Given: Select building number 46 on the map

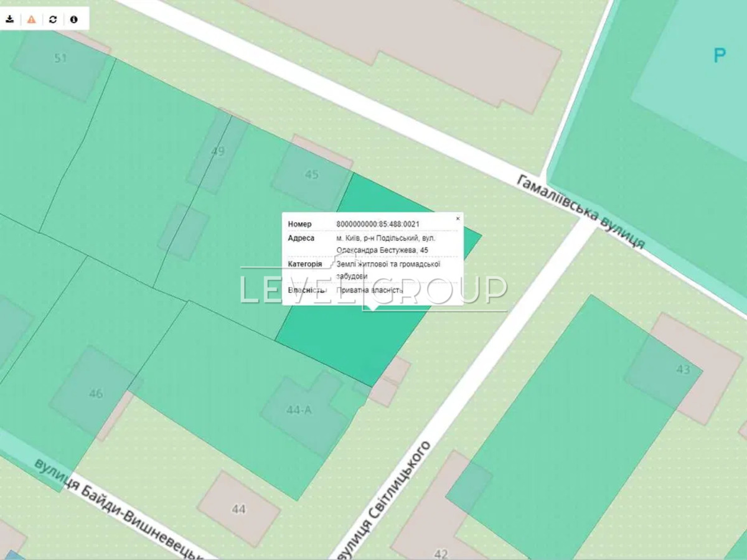Looking at the screenshot, I should pos(95,393).
